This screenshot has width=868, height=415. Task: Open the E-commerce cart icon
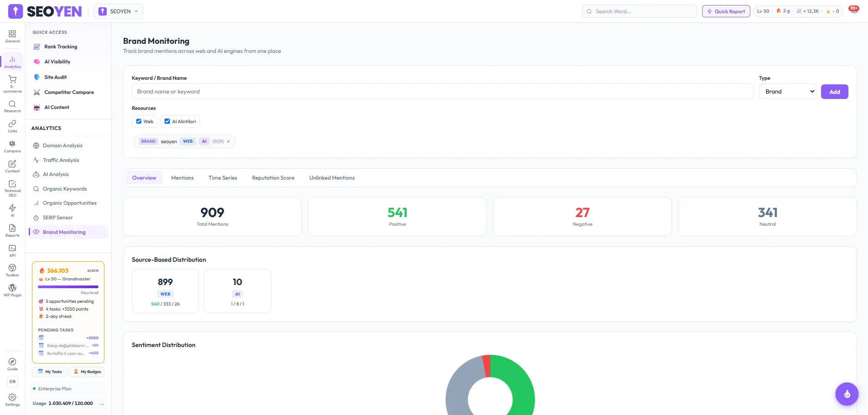click(12, 79)
